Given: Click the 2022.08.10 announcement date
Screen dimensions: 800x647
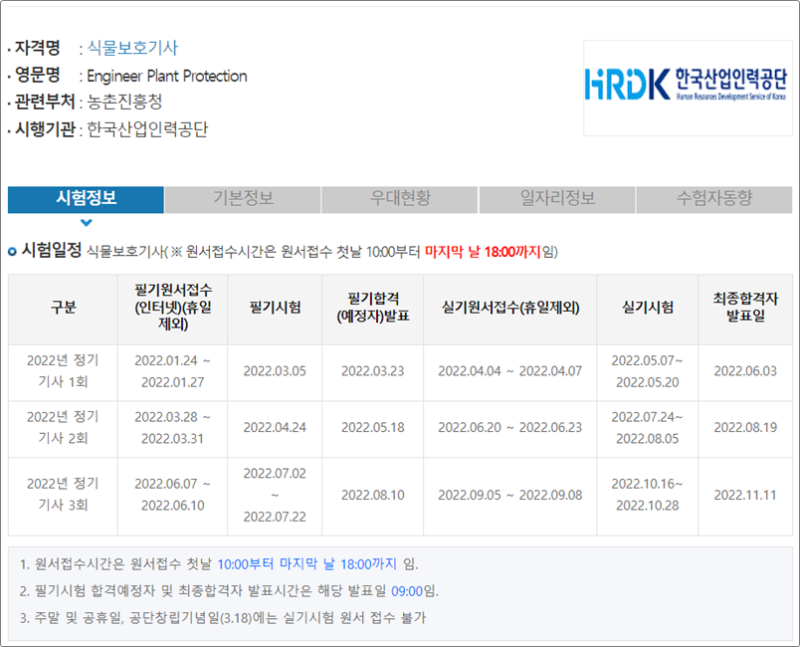Looking at the screenshot, I should coord(372,495).
